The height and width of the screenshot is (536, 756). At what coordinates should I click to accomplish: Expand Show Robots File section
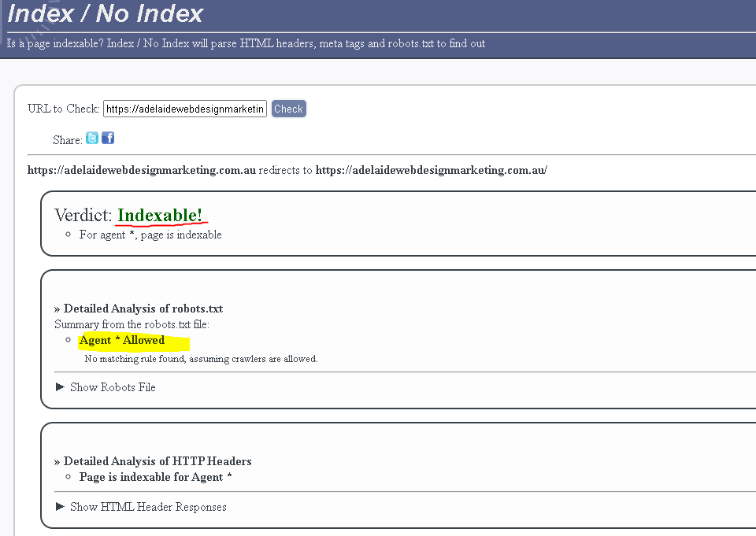coord(106,387)
